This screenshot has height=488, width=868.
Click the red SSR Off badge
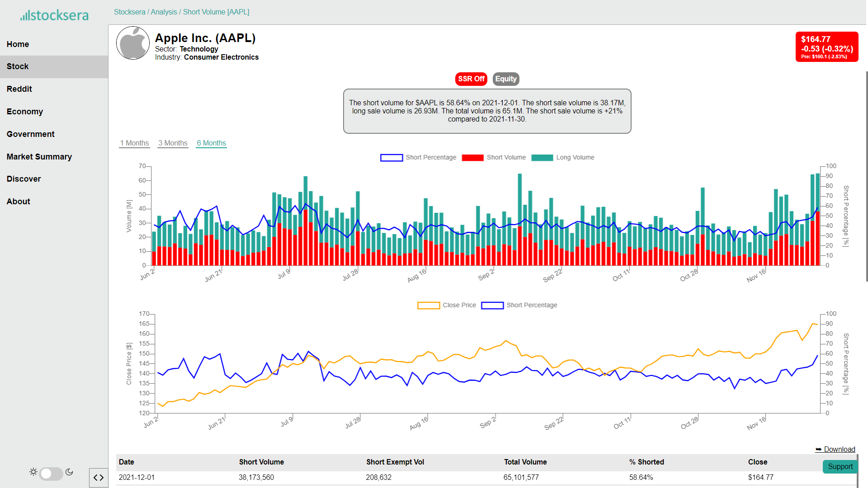(471, 79)
